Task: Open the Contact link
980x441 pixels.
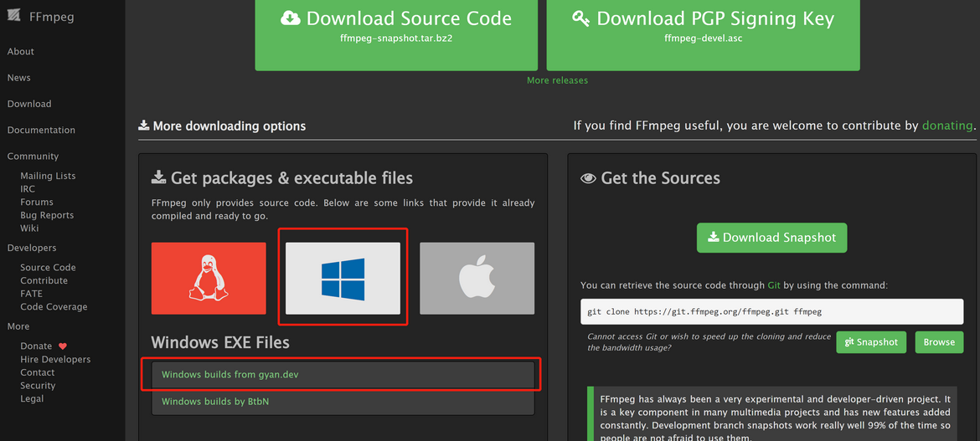Action: pyautogui.click(x=38, y=372)
